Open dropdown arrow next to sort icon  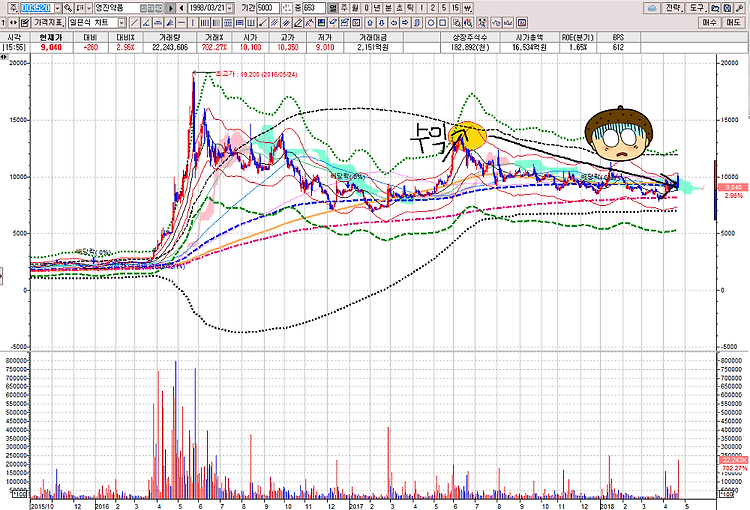pyautogui.click(x=88, y=8)
